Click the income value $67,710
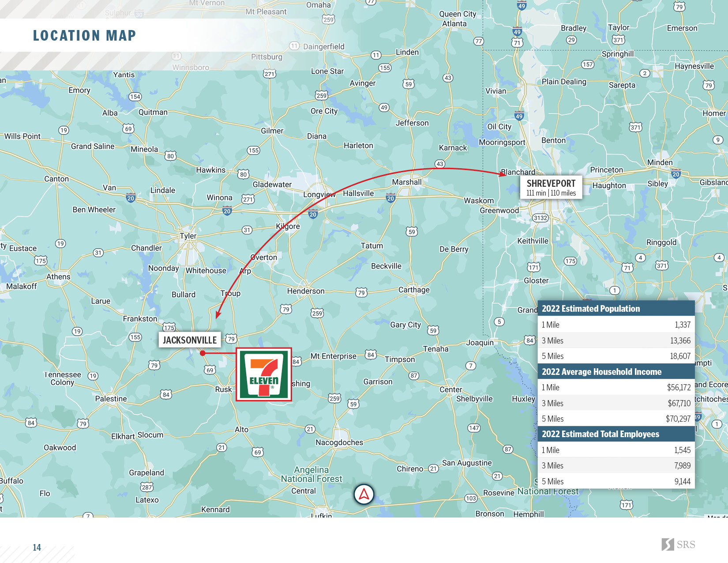 click(x=679, y=403)
